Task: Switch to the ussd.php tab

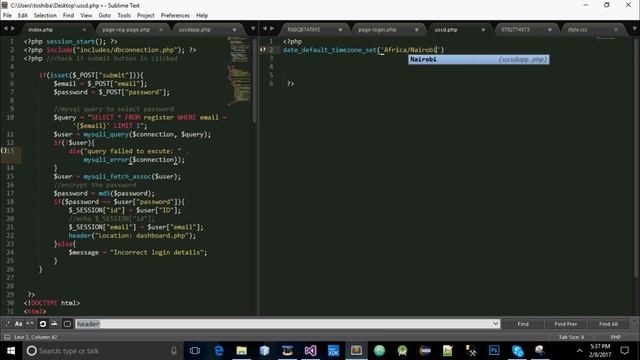Action: click(x=458, y=29)
